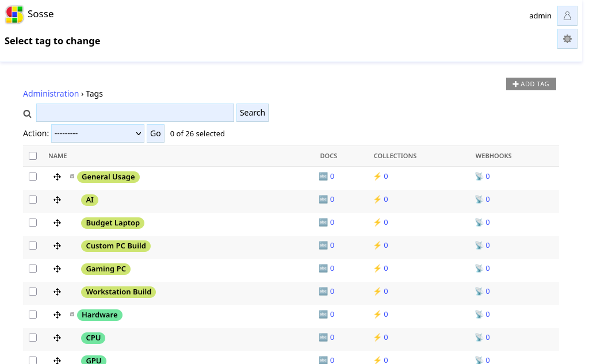Open the GPU tag
589x364 pixels.
coord(94,360)
